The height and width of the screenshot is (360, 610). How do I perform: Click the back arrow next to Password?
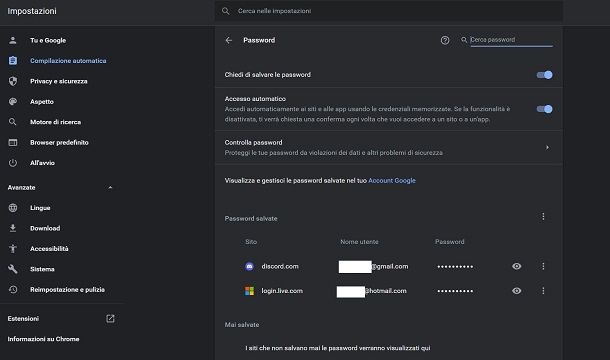pyautogui.click(x=229, y=40)
